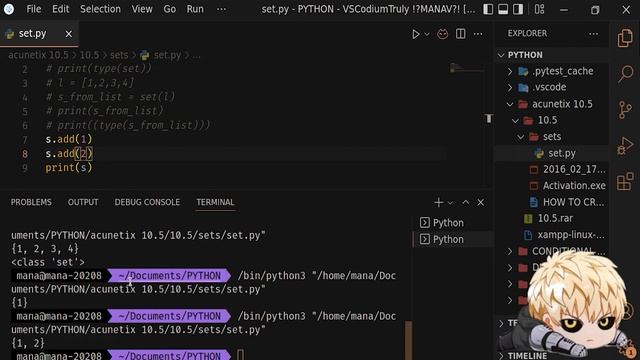Viewport: 640px width, 360px height.
Task: Create a new terminal with plus icon
Action: click(438, 202)
